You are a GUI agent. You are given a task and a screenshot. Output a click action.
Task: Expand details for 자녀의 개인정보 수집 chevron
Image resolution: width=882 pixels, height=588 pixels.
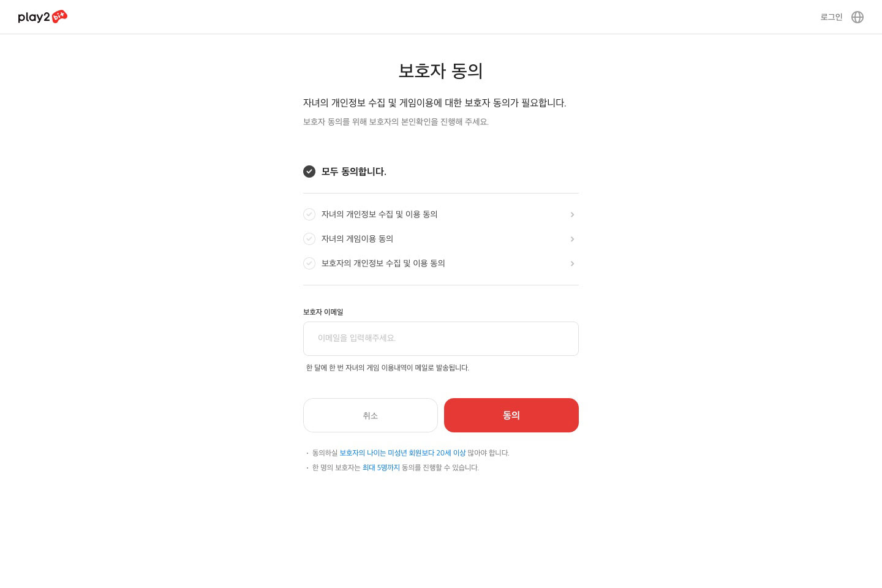572,214
